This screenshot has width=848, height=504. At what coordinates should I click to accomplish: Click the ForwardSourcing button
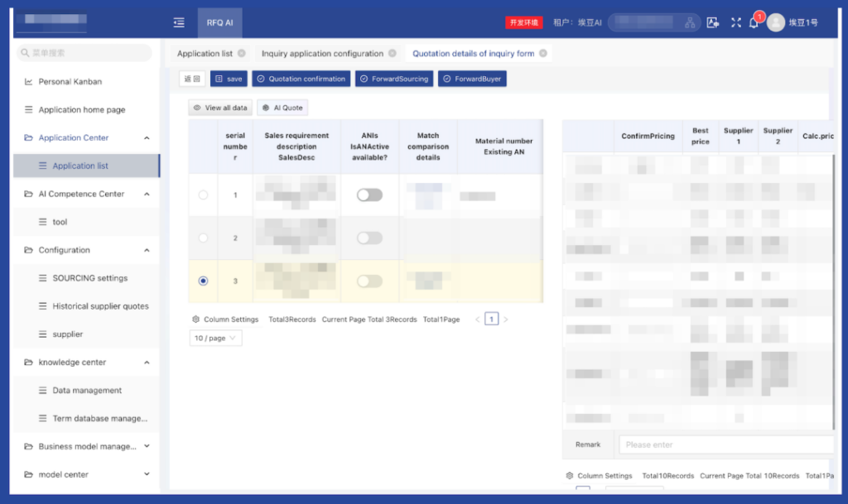pos(394,79)
